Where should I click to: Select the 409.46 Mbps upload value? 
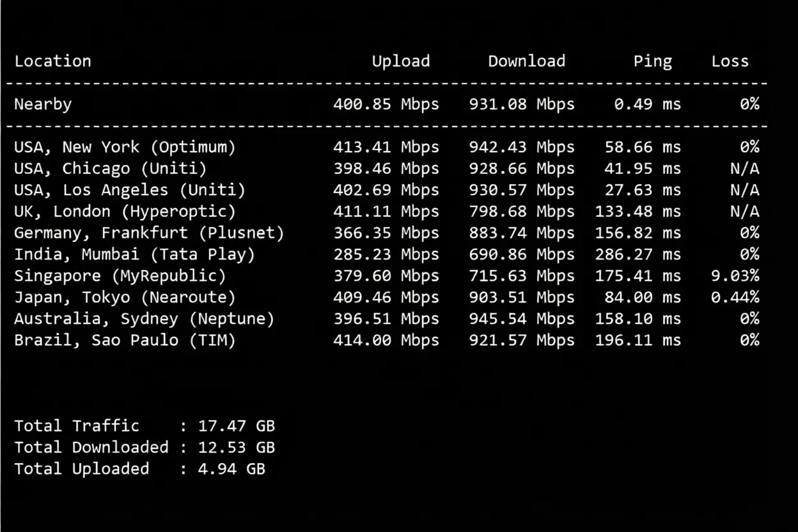[x=386, y=297]
